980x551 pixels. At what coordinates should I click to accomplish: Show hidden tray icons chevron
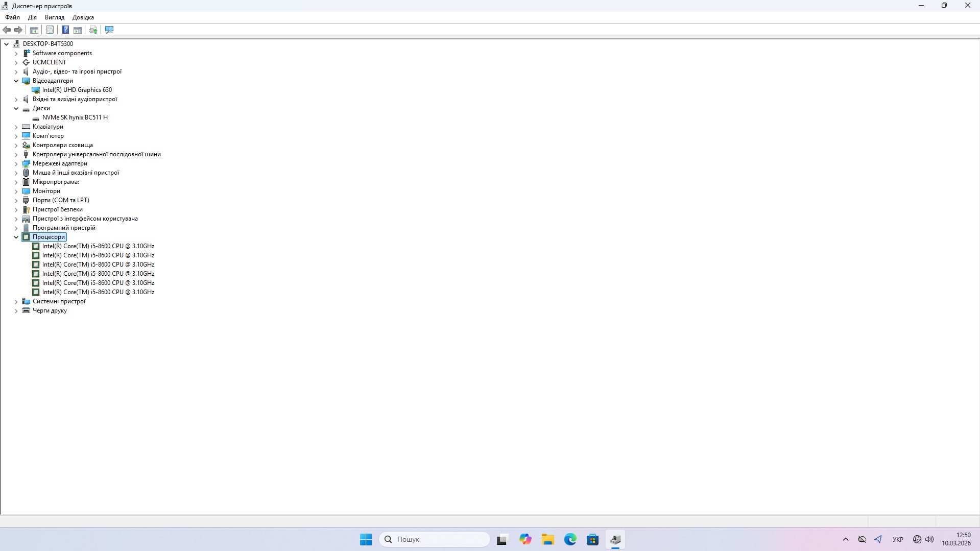pyautogui.click(x=845, y=539)
